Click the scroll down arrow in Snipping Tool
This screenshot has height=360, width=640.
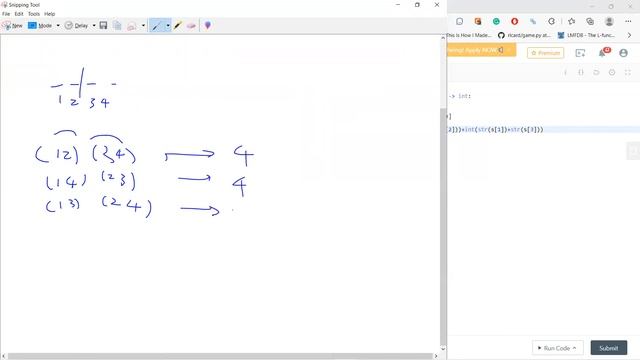click(x=443, y=349)
